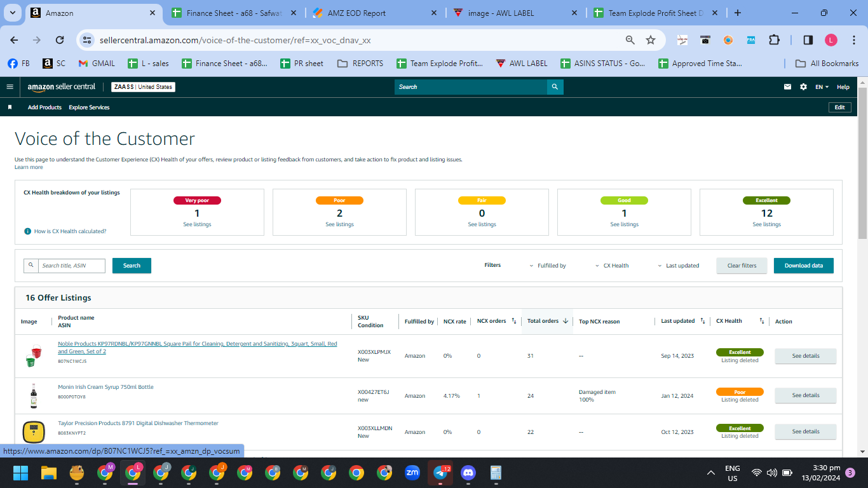Open the zoom magnifier icon in the address bar
868x488 pixels.
[630, 40]
